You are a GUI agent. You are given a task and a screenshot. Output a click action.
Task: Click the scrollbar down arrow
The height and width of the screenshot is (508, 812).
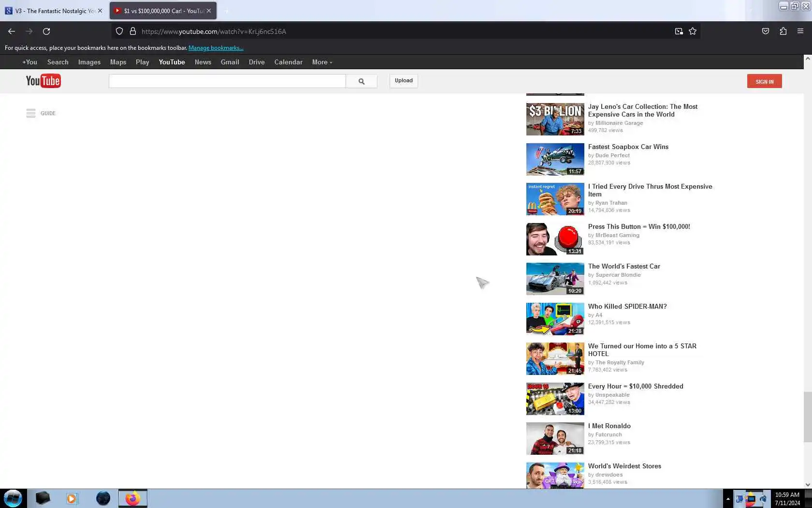pos(808,485)
